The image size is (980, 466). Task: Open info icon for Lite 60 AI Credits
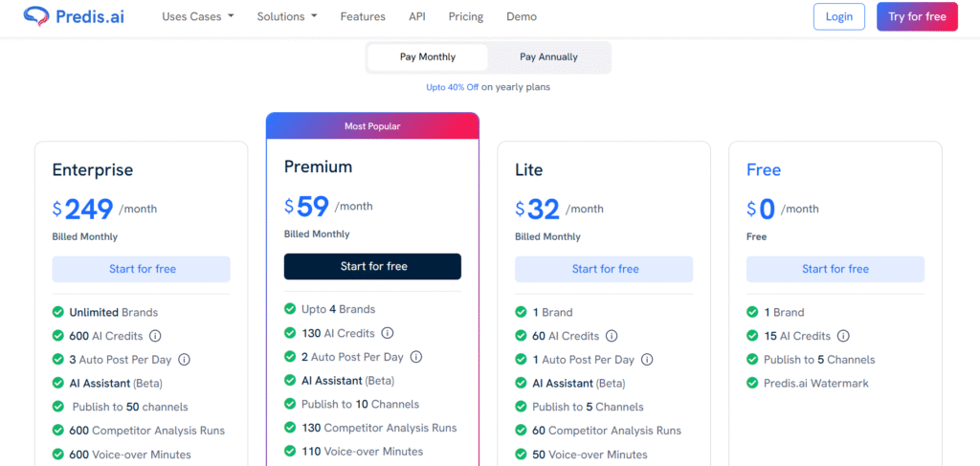pos(612,336)
